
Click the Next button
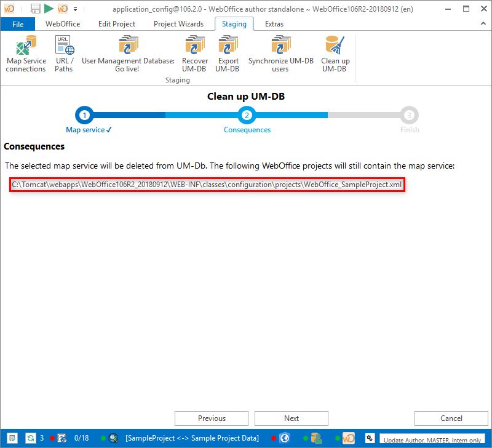tap(292, 418)
